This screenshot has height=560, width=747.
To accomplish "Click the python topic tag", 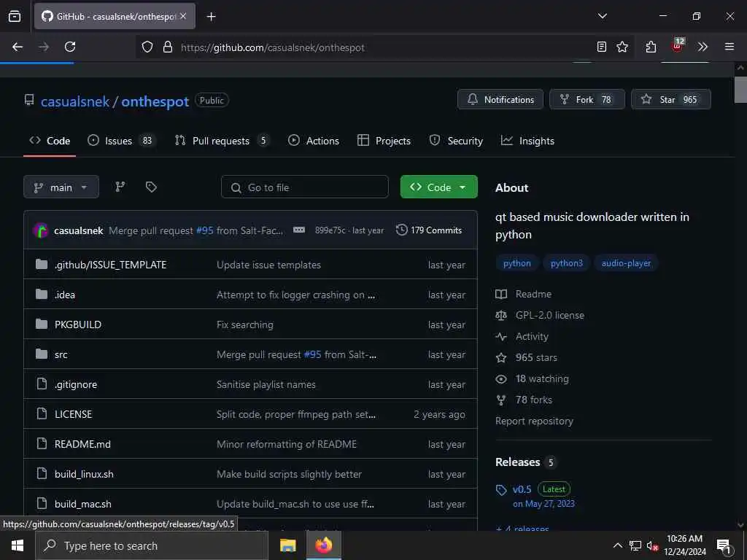I will [517, 263].
